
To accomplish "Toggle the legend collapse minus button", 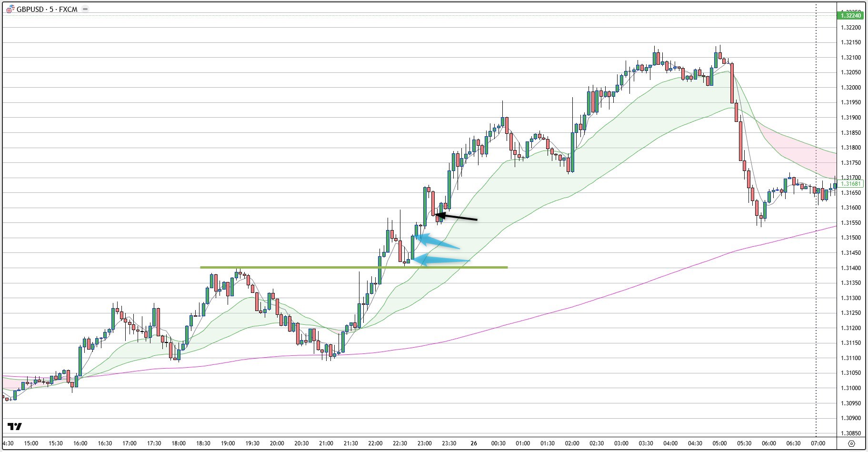I will (x=85, y=8).
